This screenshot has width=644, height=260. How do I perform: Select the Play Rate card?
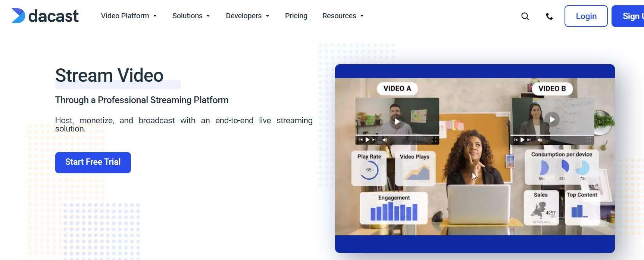pos(369,168)
